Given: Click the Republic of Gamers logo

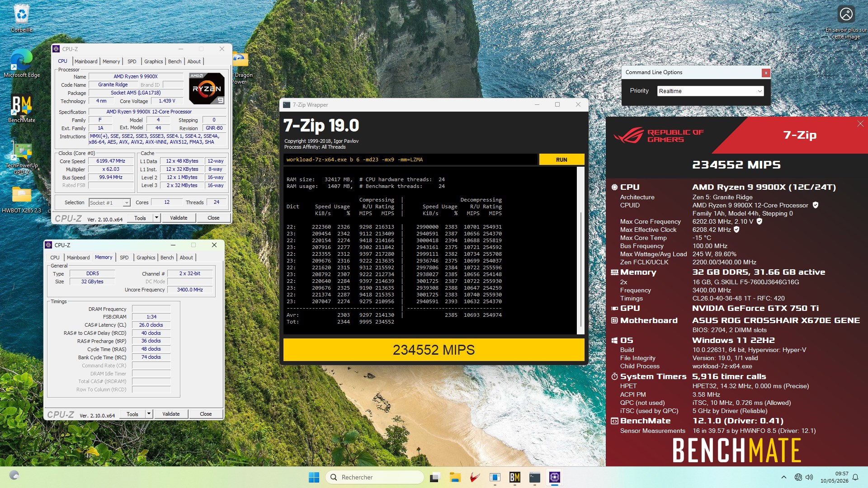Looking at the screenshot, I should 659,135.
